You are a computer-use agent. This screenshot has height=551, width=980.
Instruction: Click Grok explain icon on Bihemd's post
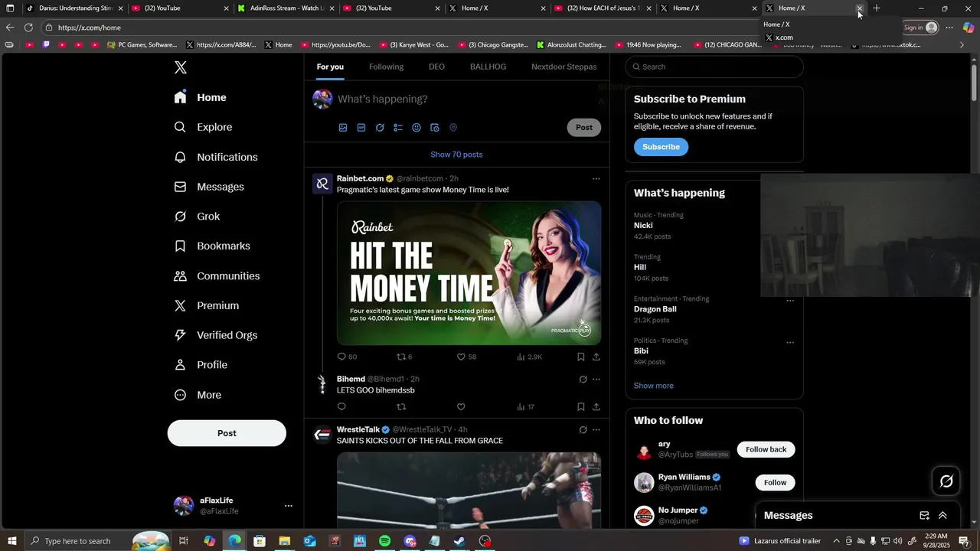coord(583,379)
